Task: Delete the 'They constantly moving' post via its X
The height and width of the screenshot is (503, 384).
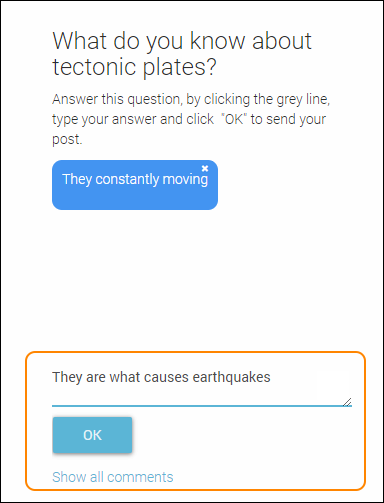Action: (205, 168)
